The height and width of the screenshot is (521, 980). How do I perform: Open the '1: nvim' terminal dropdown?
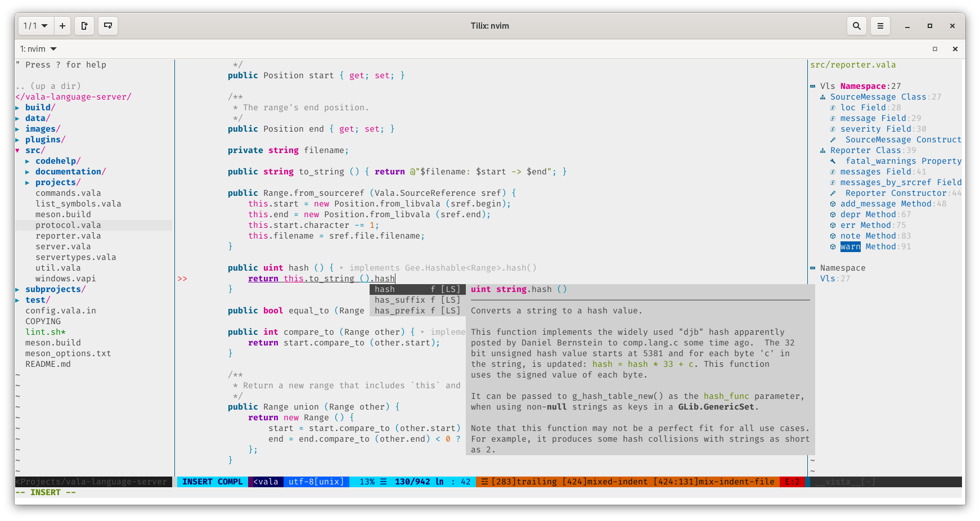(38, 49)
